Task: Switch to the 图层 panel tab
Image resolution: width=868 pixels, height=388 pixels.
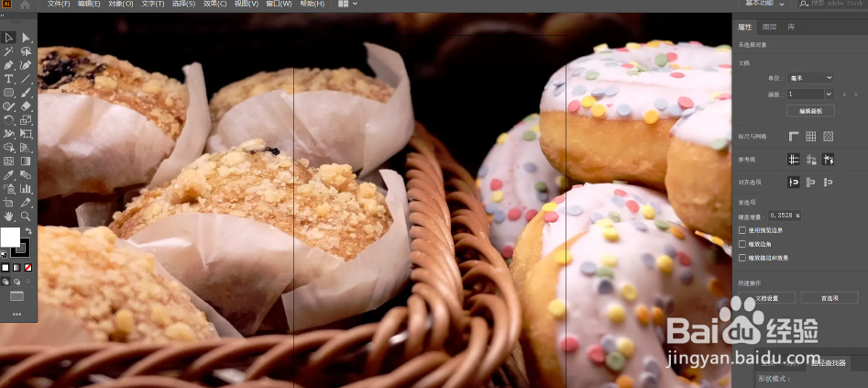Action: (x=769, y=27)
